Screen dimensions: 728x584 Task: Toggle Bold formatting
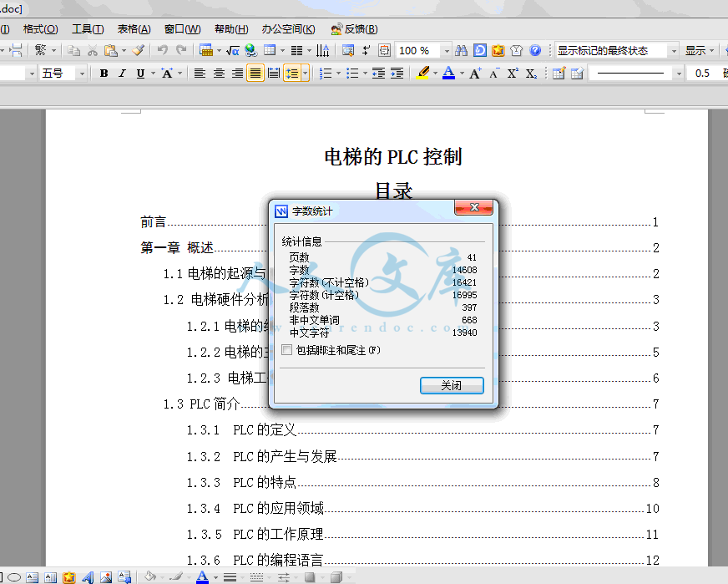coord(104,73)
